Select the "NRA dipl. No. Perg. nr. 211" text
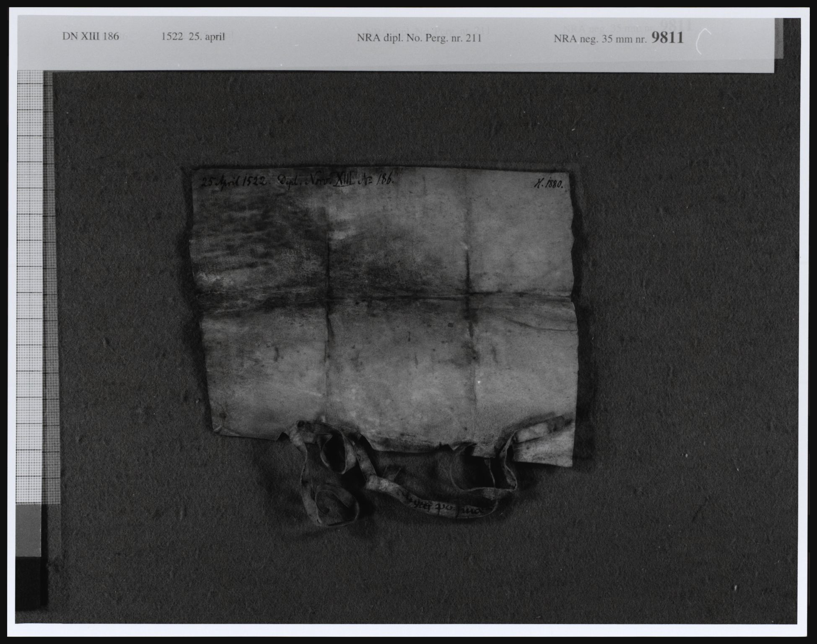This screenshot has height=644, width=817. pyautogui.click(x=419, y=38)
